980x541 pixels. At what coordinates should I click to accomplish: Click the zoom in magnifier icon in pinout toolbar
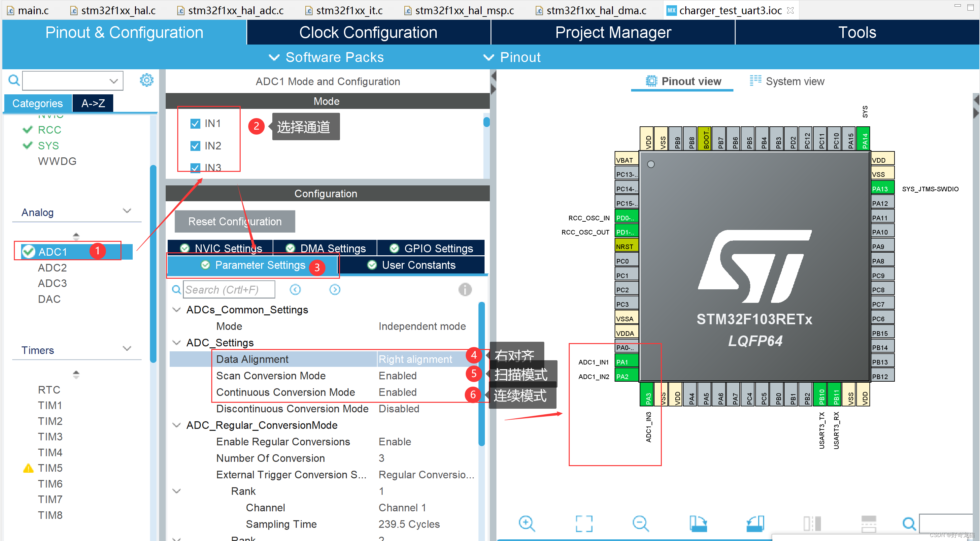pyautogui.click(x=526, y=524)
